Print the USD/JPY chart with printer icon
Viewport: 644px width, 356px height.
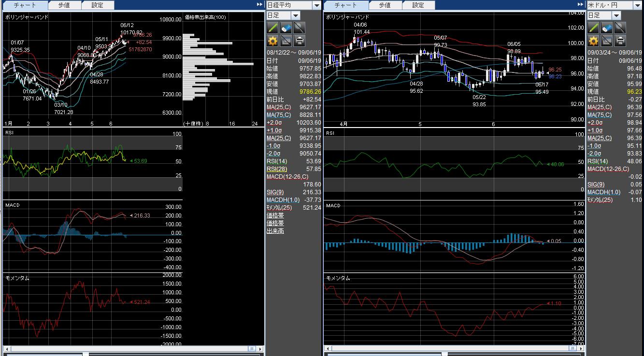[620, 41]
